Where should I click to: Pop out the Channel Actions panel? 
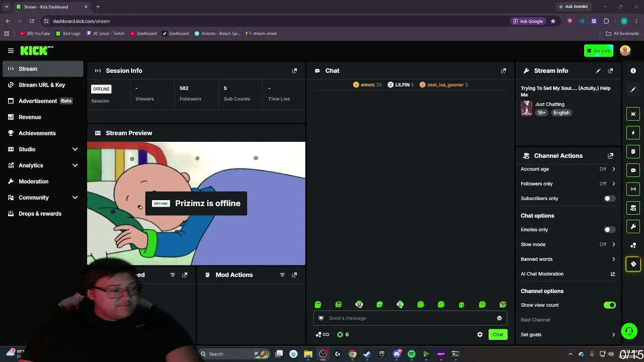[x=610, y=156]
